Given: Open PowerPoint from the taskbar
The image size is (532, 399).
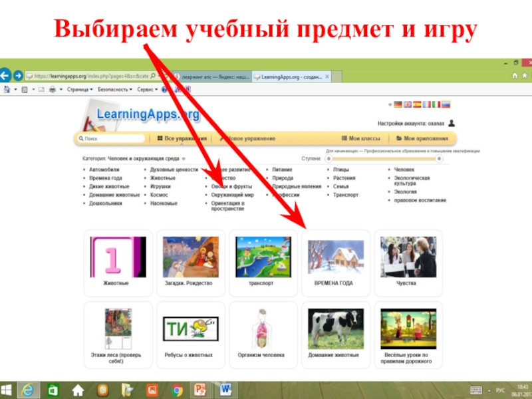Looking at the screenshot, I should tap(200, 388).
